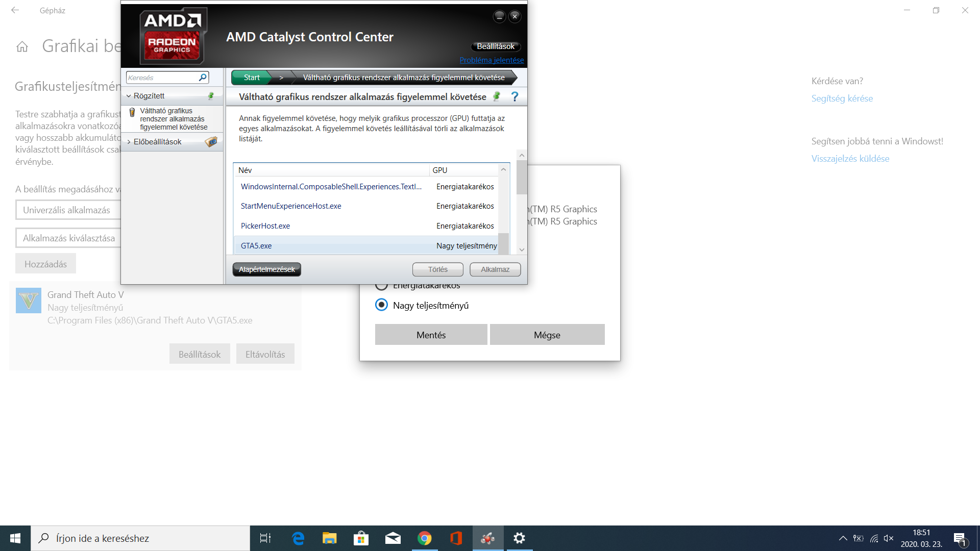Viewport: 980px width, 551px height.
Task: Click Nagy teljesítmény GPU value for GTA5.exe
Action: pyautogui.click(x=467, y=246)
